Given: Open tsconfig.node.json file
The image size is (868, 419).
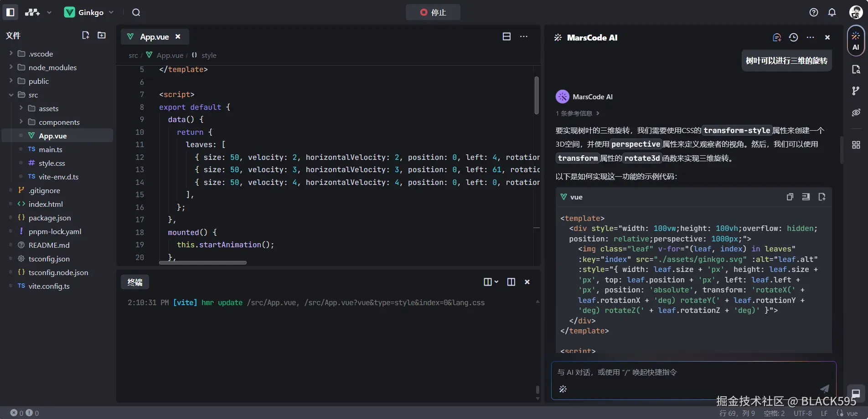Looking at the screenshot, I should pyautogui.click(x=57, y=272).
